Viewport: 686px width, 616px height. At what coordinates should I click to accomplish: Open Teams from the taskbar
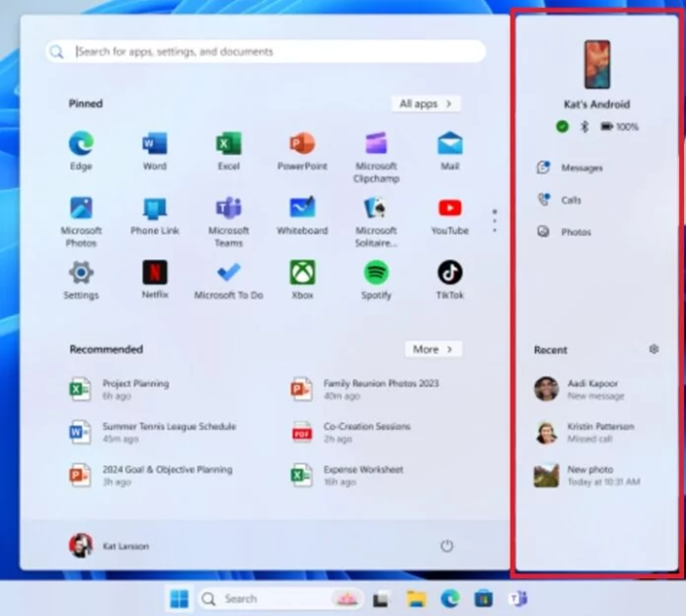point(518,598)
